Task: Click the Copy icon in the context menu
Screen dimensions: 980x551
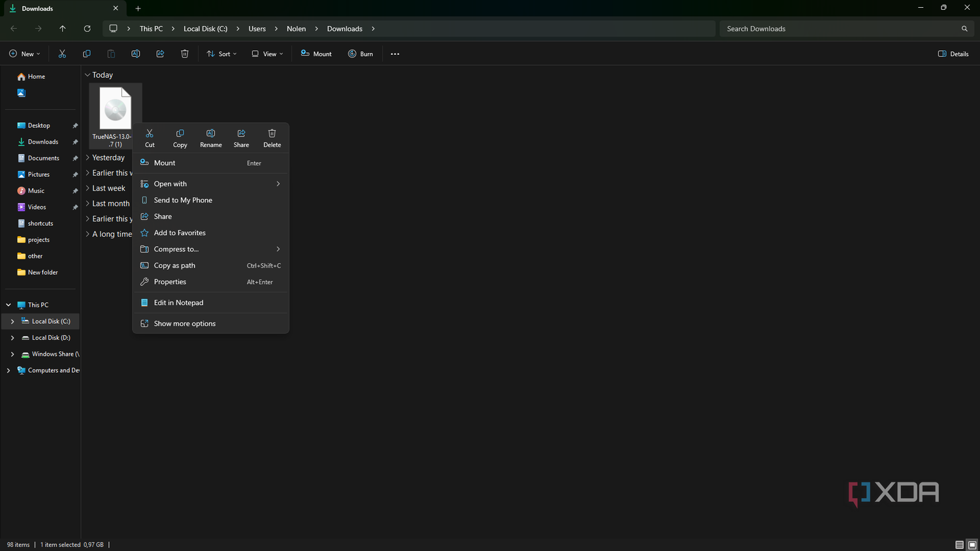Action: 180,133
